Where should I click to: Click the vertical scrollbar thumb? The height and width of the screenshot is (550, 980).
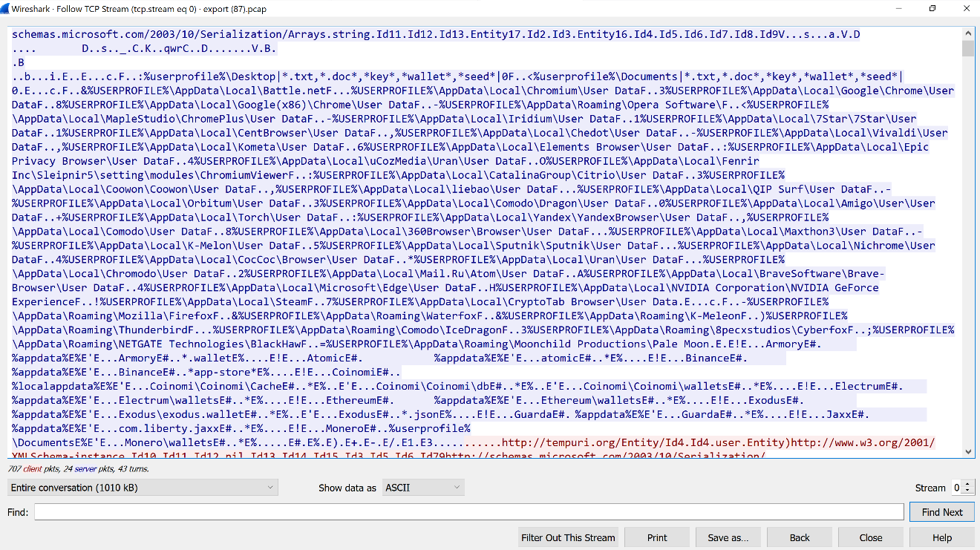coord(968,49)
